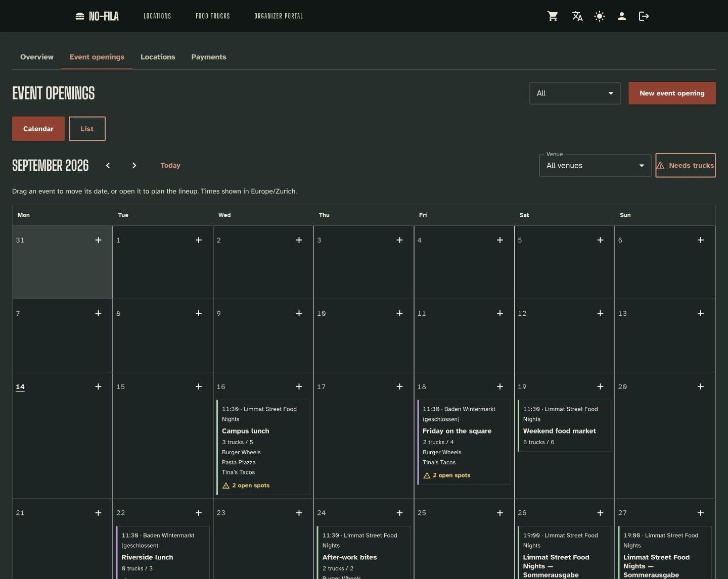
Task: Click 2 open spots warning on Campus lunch
Action: pyautogui.click(x=246, y=486)
